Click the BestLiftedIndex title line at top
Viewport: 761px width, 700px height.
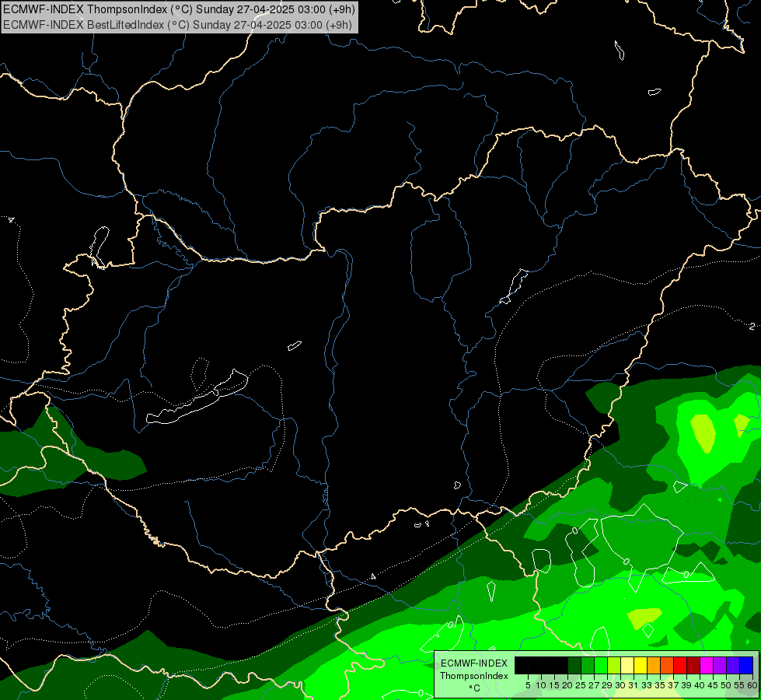point(178,24)
